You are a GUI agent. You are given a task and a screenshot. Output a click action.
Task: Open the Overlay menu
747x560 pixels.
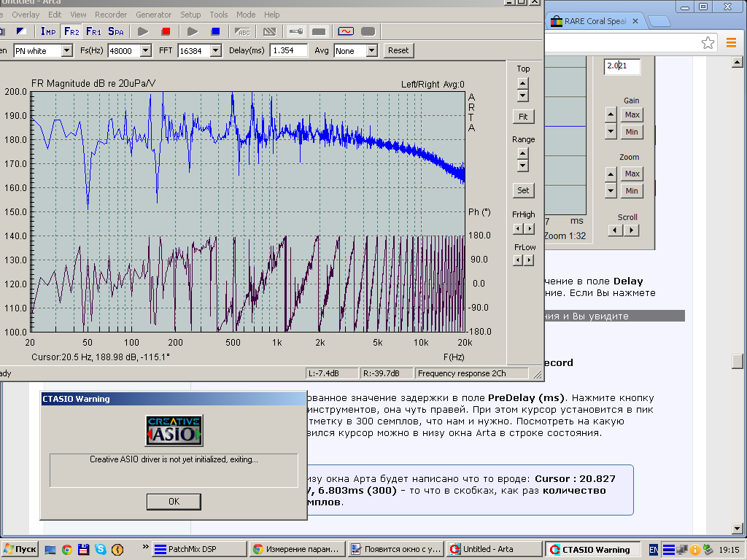pos(26,15)
